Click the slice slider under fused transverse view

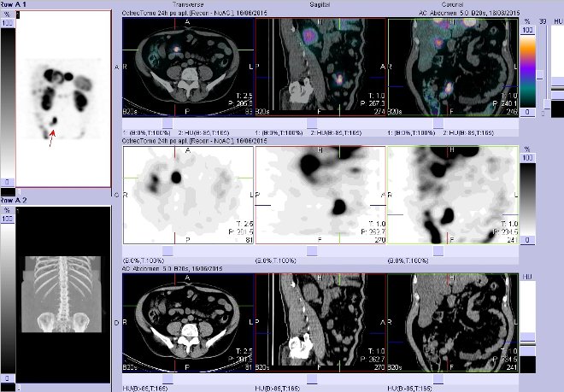tap(188, 124)
